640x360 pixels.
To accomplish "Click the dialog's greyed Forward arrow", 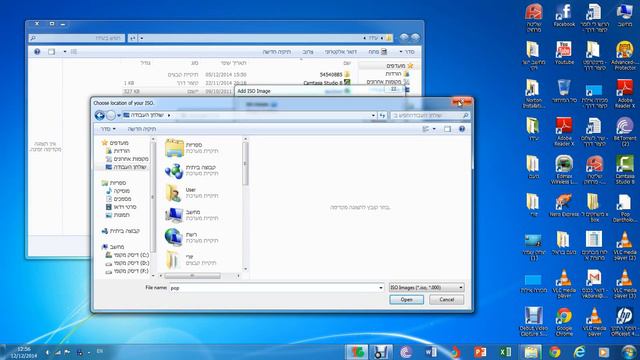I will coord(111,116).
